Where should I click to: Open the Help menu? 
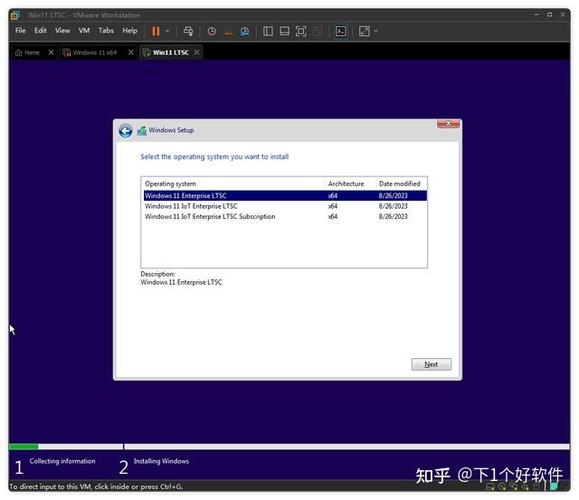point(130,31)
